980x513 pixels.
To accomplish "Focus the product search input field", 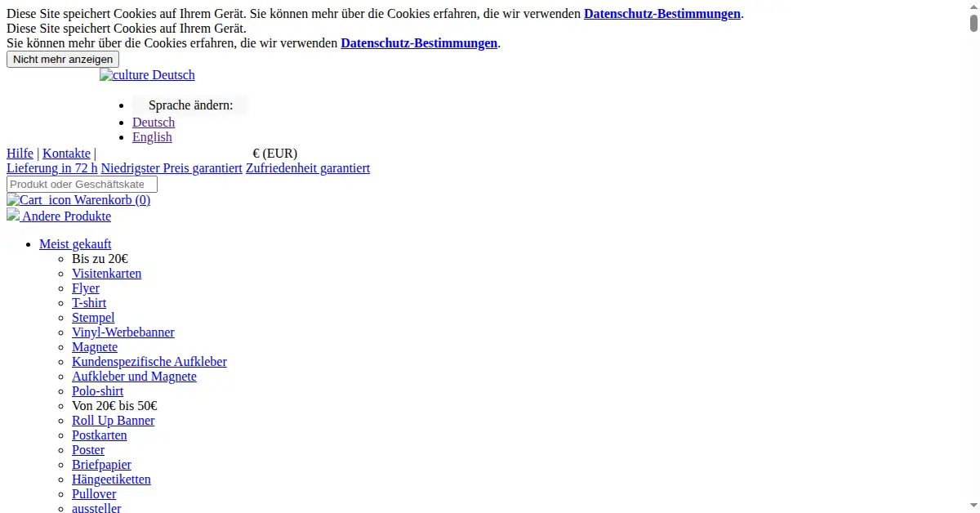I will (82, 185).
